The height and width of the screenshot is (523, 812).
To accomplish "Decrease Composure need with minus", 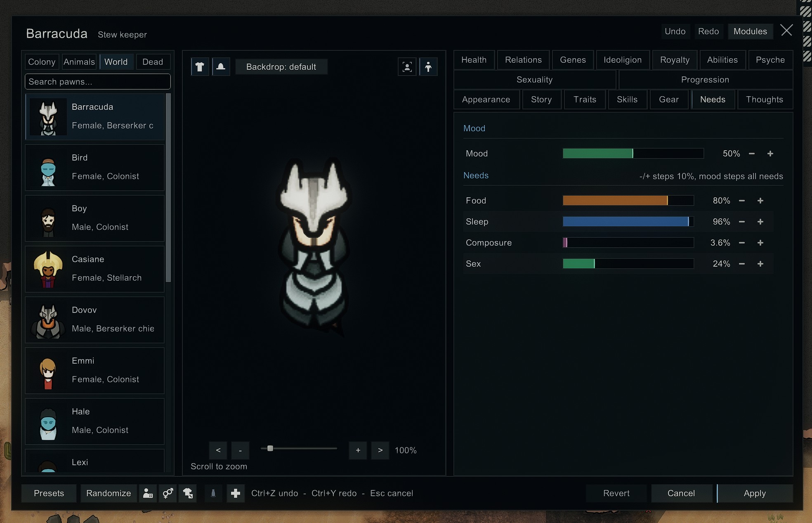I will point(742,243).
